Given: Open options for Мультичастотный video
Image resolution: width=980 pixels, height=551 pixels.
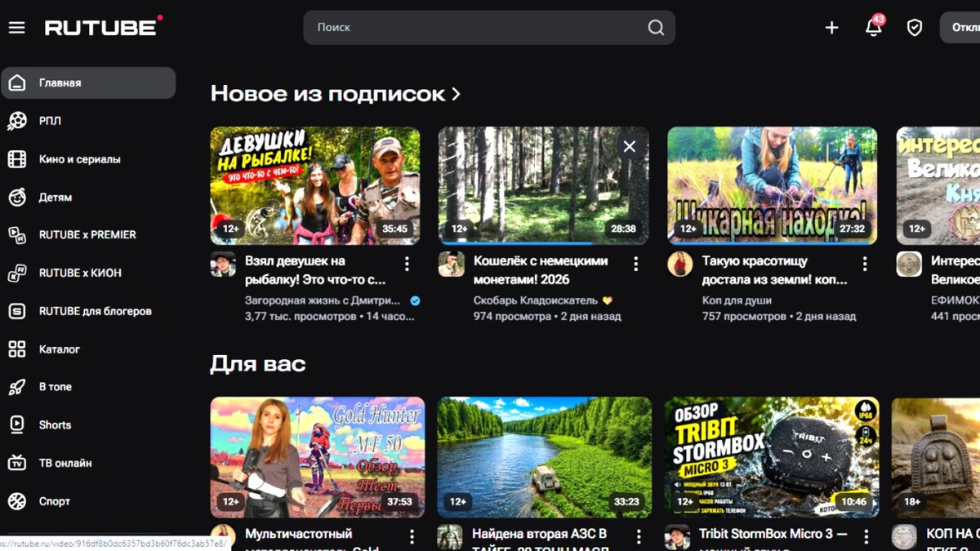Looking at the screenshot, I should tap(412, 536).
